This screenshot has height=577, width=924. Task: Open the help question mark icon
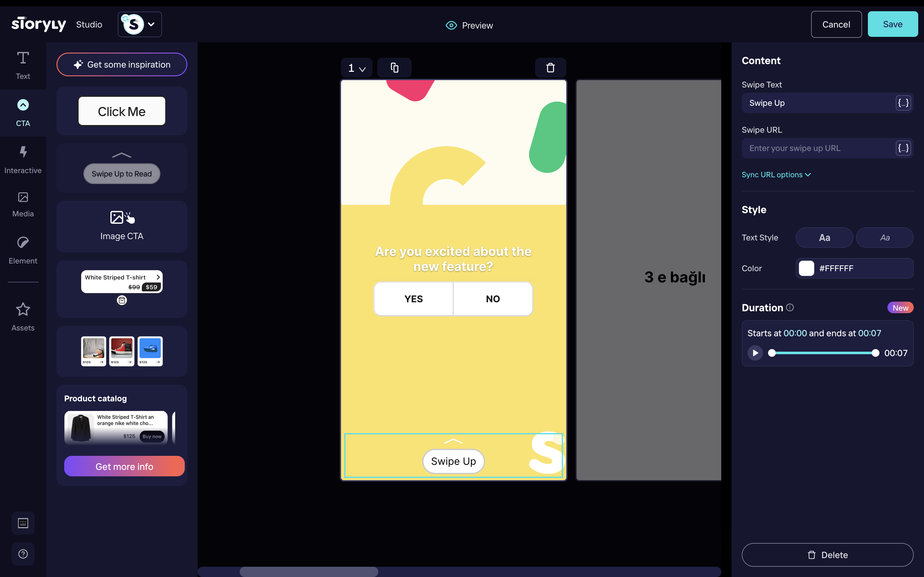[x=23, y=554]
